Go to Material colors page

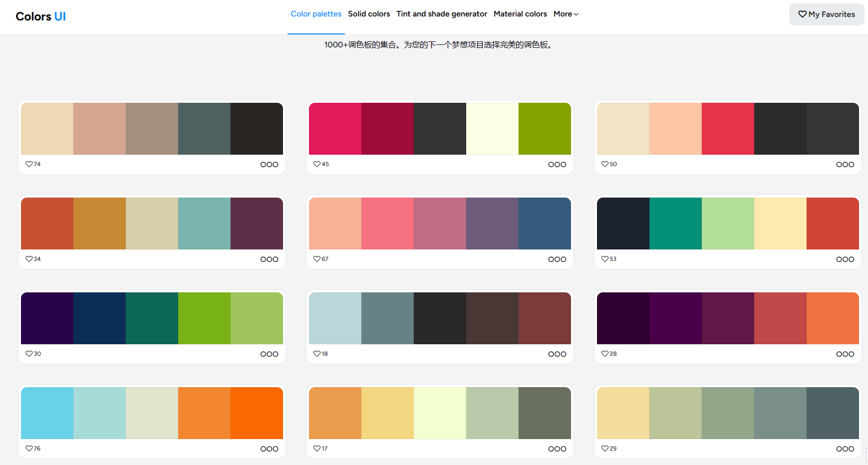pos(520,14)
